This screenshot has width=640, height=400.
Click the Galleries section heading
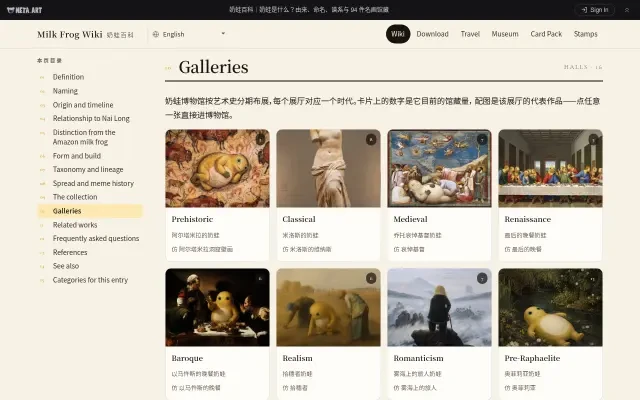pos(213,67)
